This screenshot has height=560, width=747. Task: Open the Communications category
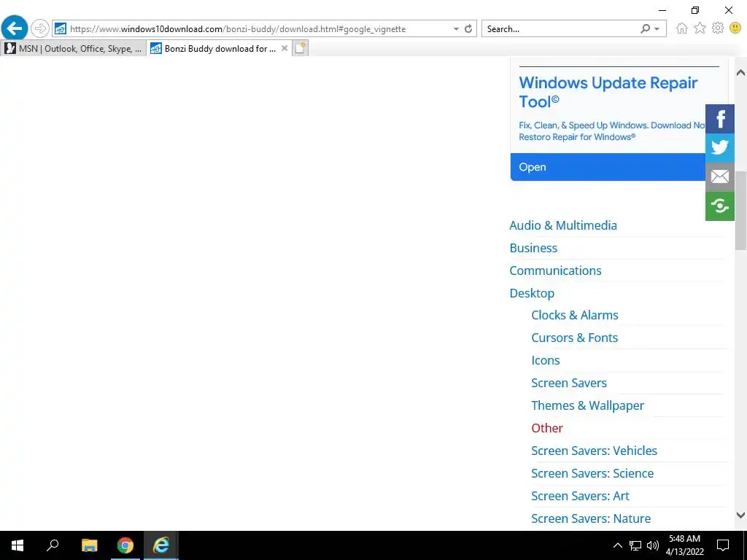(x=555, y=271)
